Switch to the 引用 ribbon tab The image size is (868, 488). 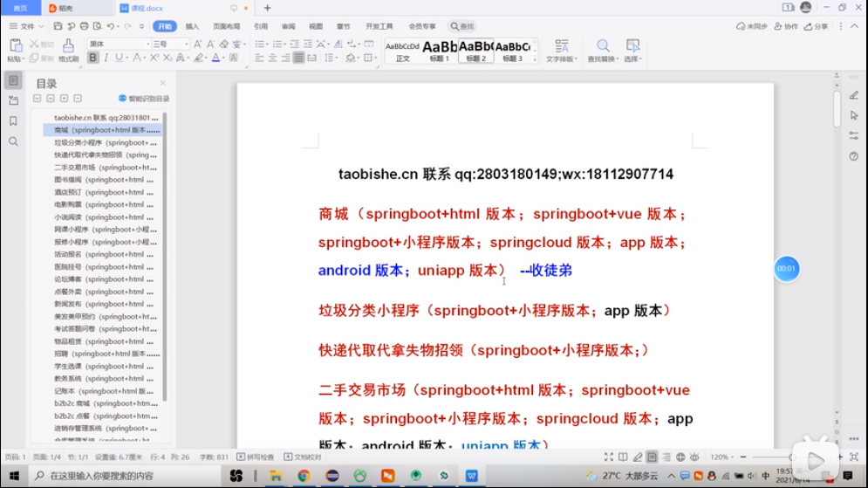coord(261,26)
